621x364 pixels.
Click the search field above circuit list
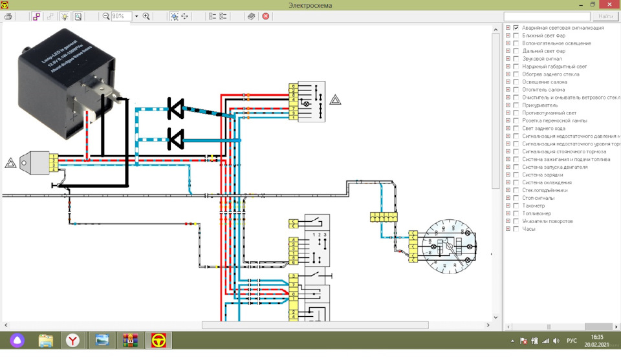click(547, 16)
